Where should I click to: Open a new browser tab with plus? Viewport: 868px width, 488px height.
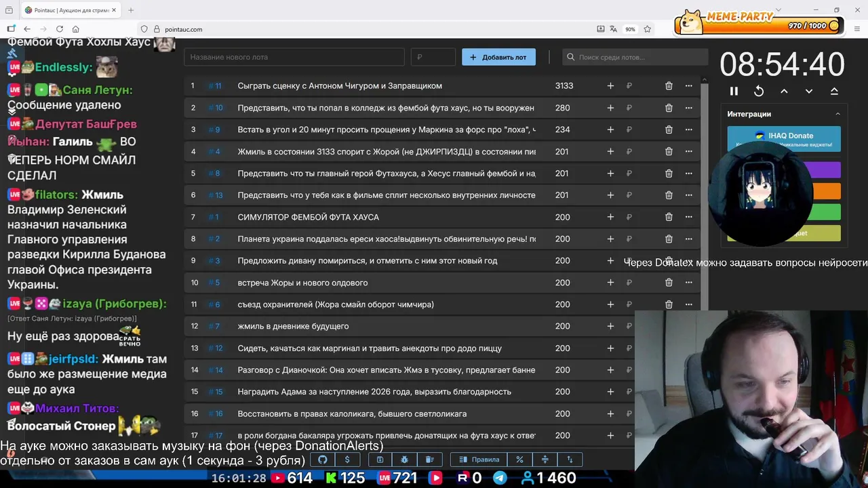131,10
